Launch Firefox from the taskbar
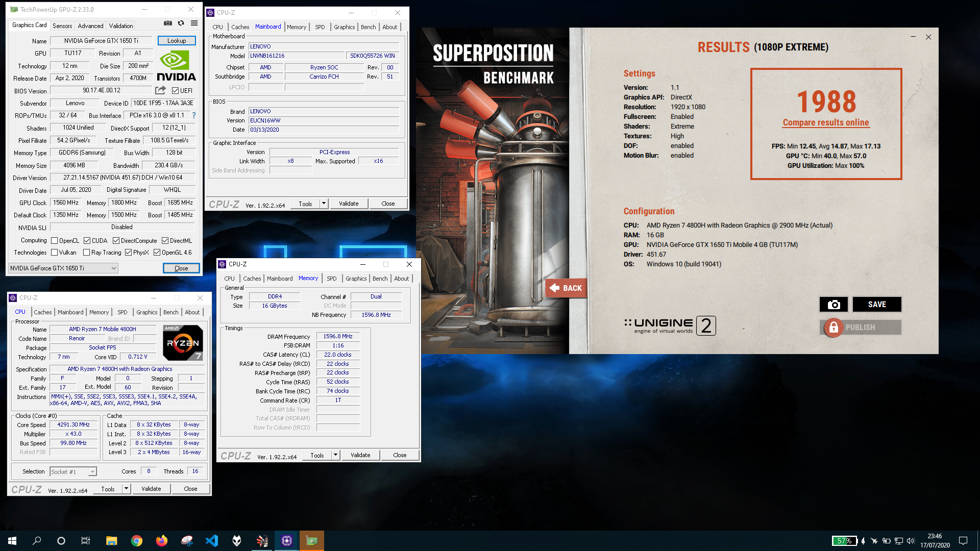This screenshot has height=551, width=980. point(161,541)
